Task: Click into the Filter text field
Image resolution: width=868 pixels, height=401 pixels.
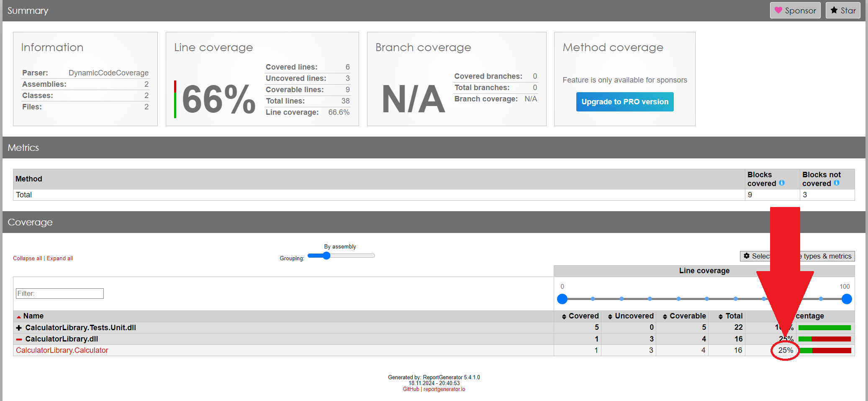Action: coord(60,293)
